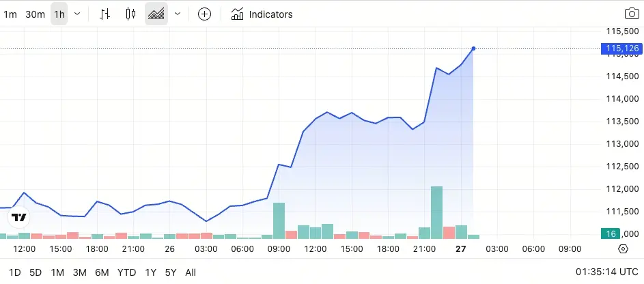Set date range to 5D

(x=36, y=272)
